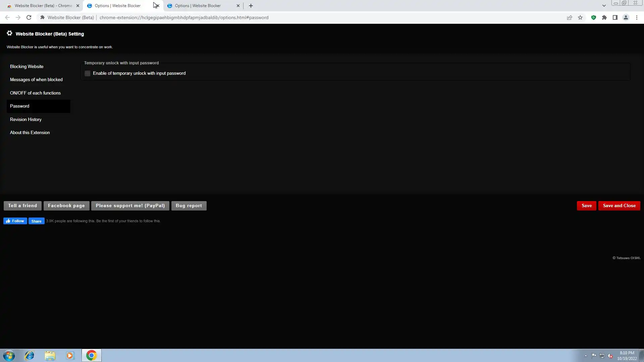The image size is (644, 362).
Task: Open the green shield extension icon
Action: [593, 17]
